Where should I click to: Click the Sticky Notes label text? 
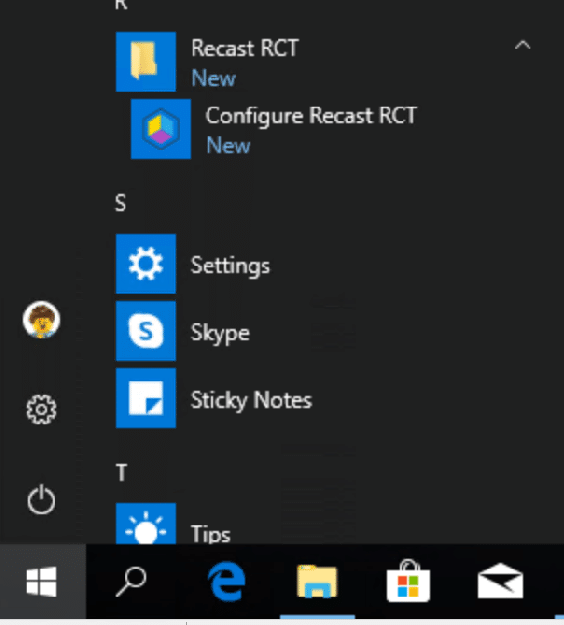[x=251, y=400]
